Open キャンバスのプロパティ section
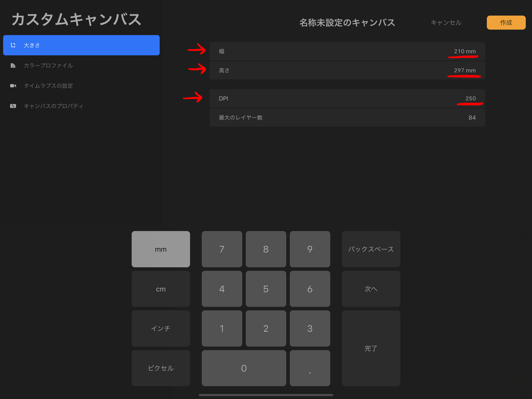This screenshot has height=399, width=532. tap(81, 106)
